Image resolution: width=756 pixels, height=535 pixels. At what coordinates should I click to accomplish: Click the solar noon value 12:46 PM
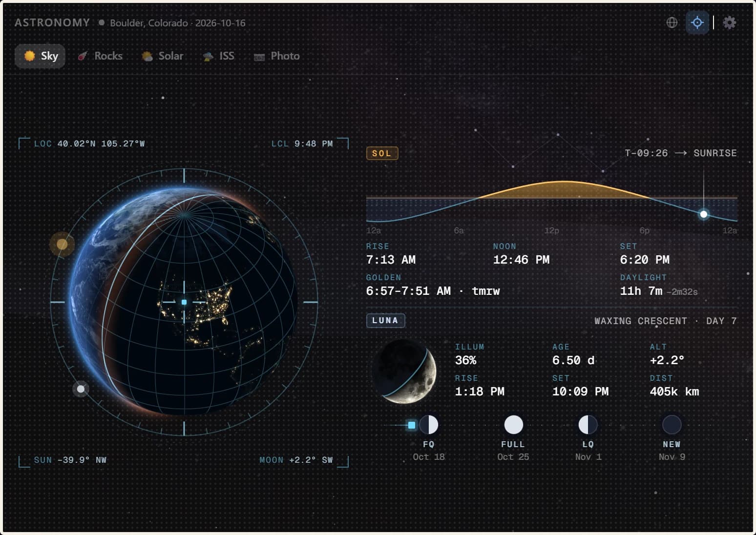click(x=521, y=260)
